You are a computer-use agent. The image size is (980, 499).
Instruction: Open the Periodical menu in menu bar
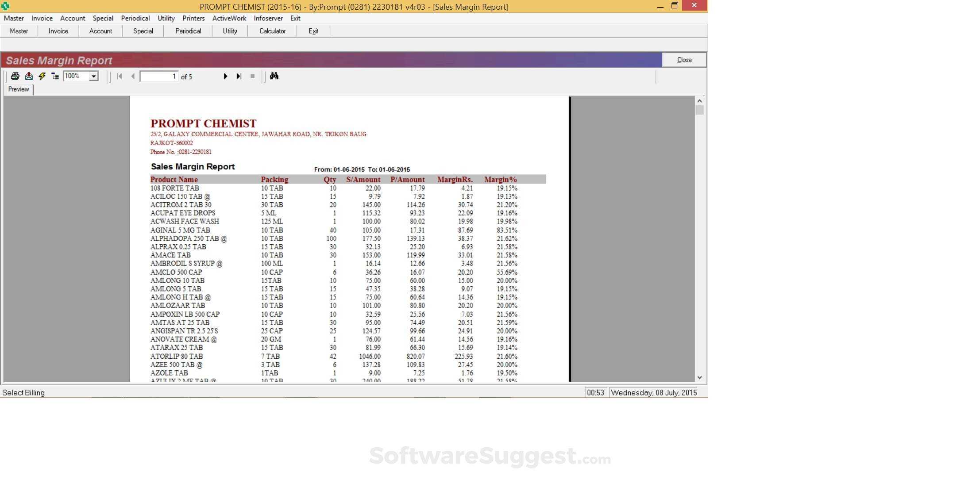click(135, 18)
